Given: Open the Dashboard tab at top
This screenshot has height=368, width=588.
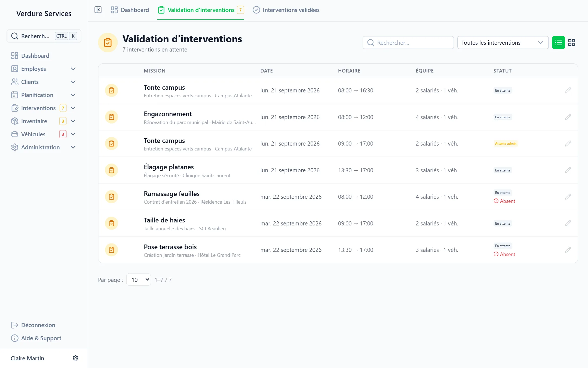Looking at the screenshot, I should pyautogui.click(x=130, y=10).
